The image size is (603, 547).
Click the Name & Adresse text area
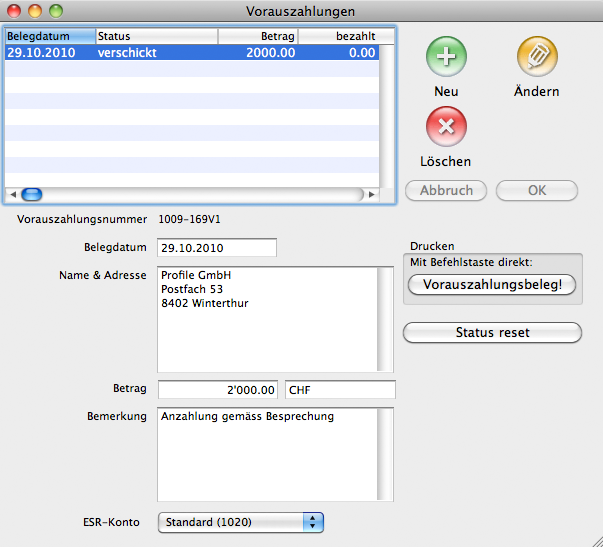point(266,319)
